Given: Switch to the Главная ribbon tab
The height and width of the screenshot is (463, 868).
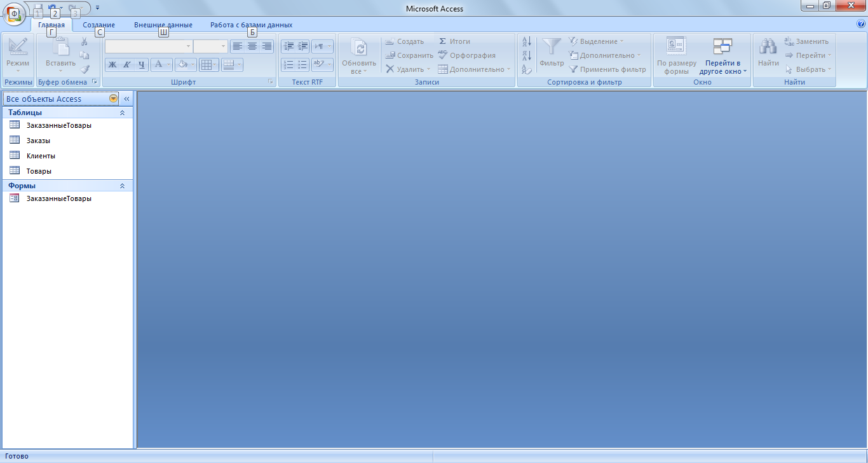Looking at the screenshot, I should tap(51, 25).
